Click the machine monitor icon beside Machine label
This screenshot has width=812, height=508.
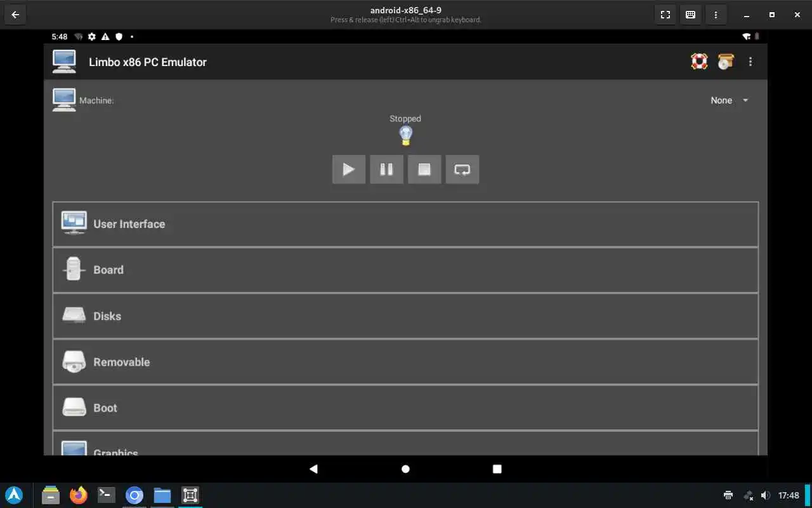64,100
